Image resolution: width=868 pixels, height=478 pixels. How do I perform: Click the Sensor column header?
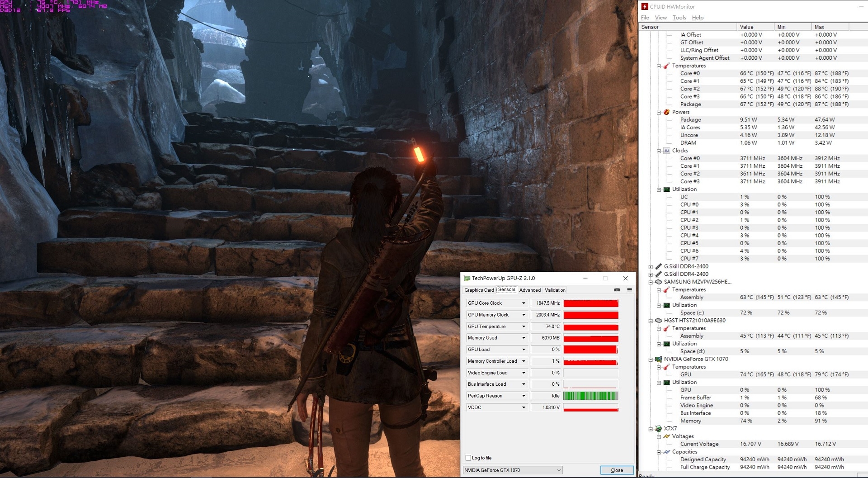pos(688,27)
